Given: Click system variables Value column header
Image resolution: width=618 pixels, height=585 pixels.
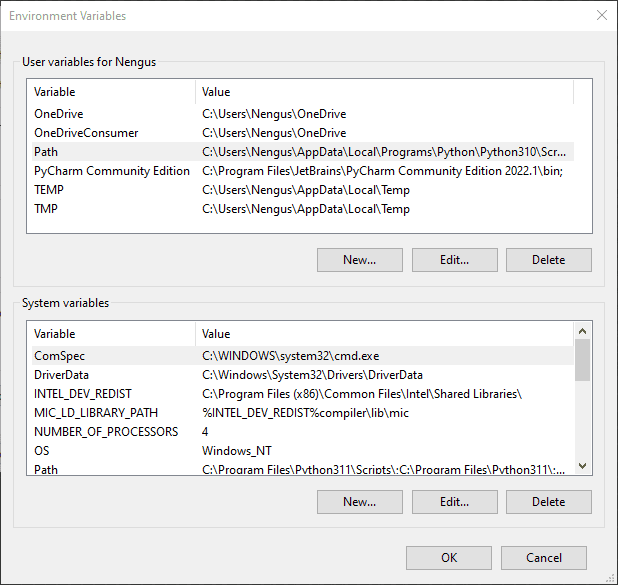Looking at the screenshot, I should click(x=385, y=334).
